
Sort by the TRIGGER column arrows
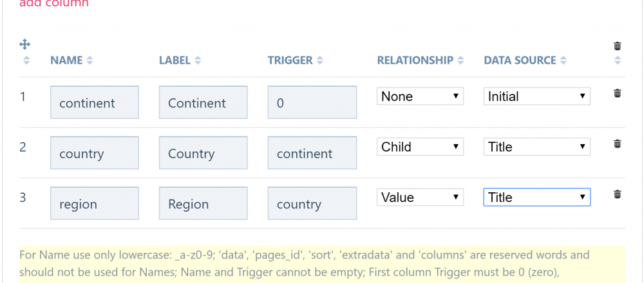(x=319, y=60)
